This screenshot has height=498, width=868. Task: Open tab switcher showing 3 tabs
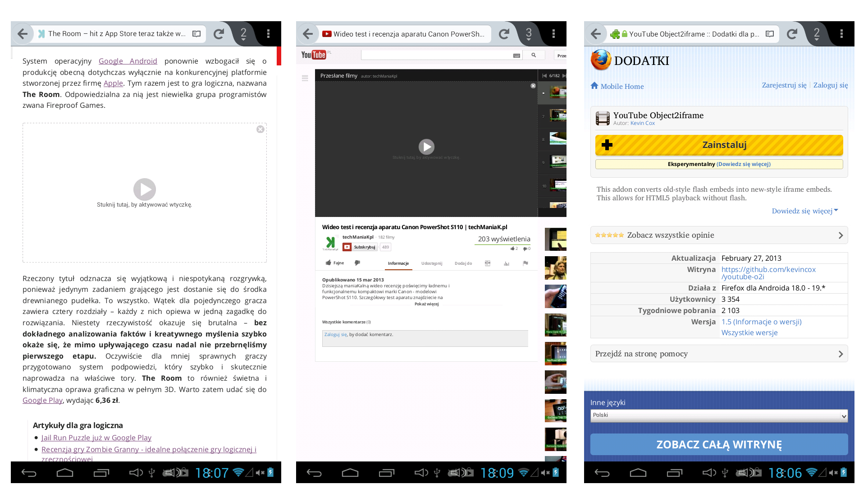click(529, 33)
